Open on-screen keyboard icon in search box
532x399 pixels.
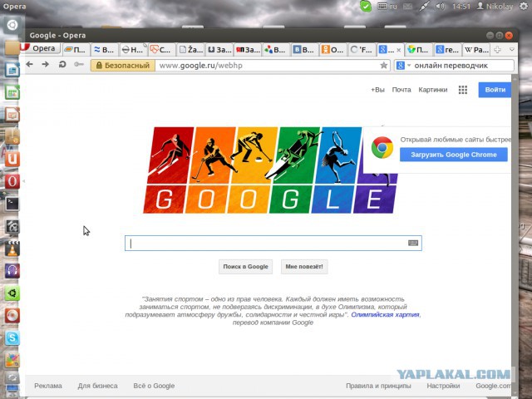click(413, 243)
